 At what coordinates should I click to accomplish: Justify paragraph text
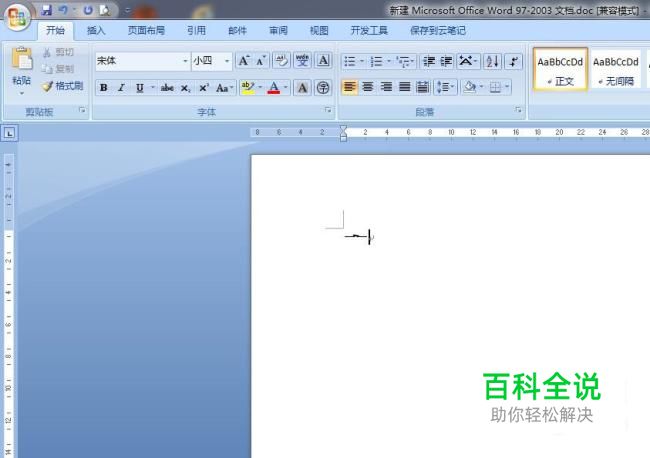coord(404,87)
